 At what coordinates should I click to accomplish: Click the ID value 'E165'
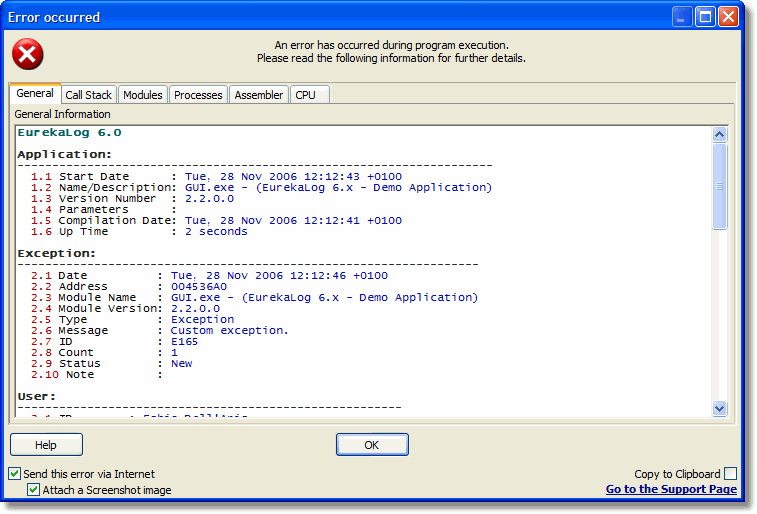click(x=184, y=342)
